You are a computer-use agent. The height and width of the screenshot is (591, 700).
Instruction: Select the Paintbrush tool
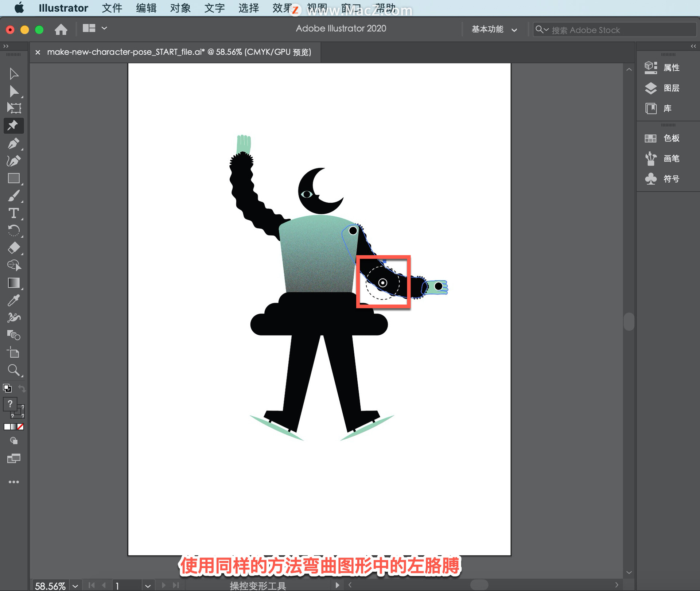point(14,196)
